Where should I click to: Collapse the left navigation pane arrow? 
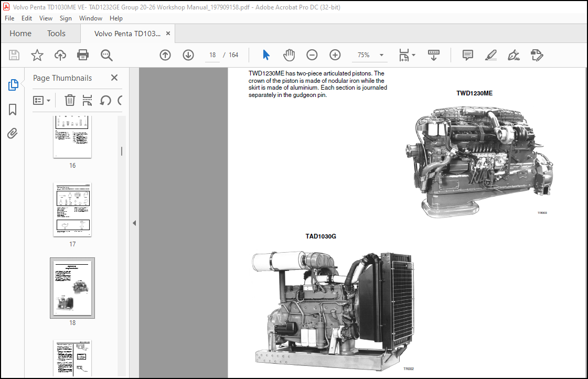[134, 223]
